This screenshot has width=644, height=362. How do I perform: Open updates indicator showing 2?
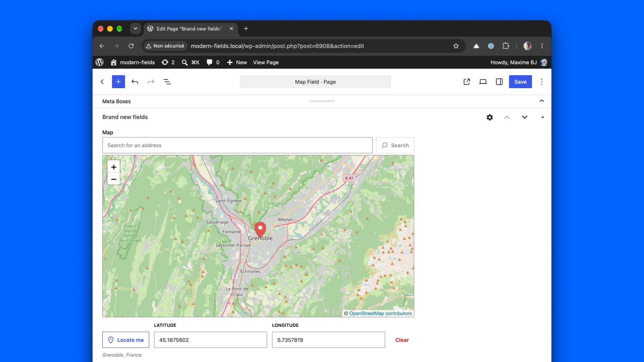pyautogui.click(x=168, y=62)
